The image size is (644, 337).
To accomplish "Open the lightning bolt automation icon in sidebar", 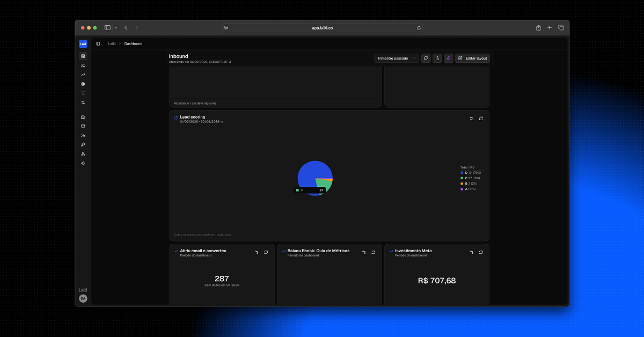I will pos(83,163).
